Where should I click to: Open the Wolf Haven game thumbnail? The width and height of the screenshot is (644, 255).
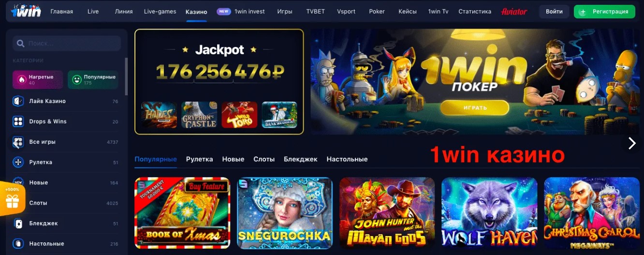489,213
